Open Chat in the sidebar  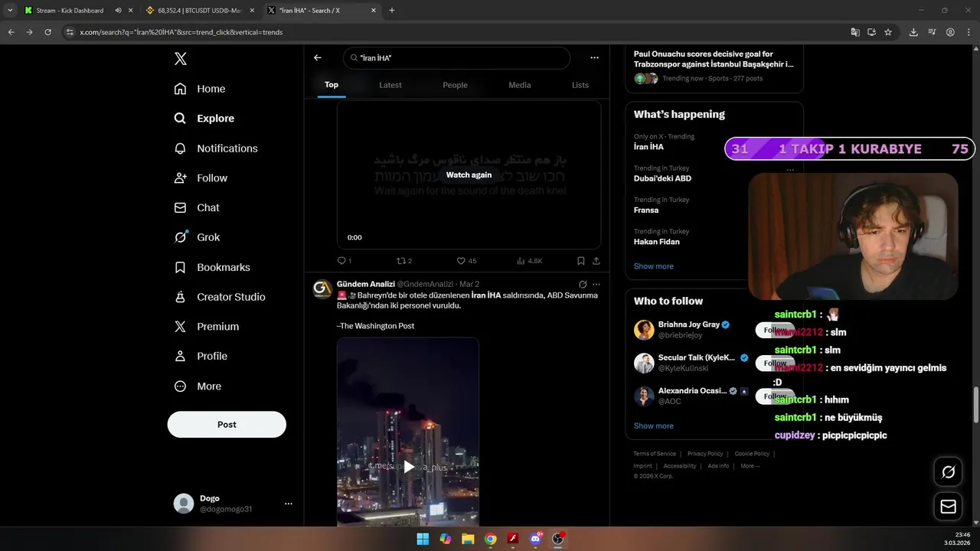tap(197, 207)
